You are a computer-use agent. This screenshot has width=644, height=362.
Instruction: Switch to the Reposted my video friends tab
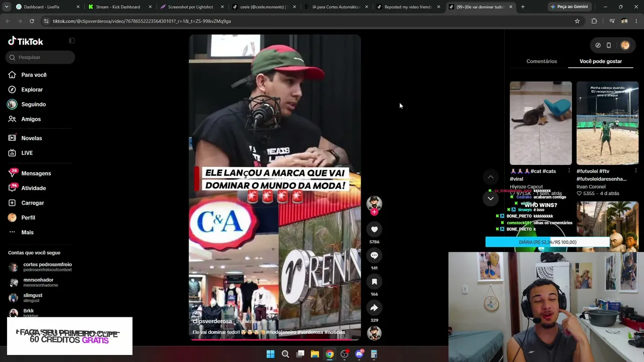(x=408, y=7)
